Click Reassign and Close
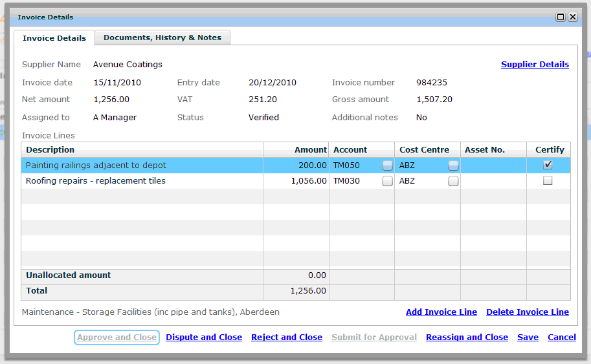The width and height of the screenshot is (591, 364). 467,337
